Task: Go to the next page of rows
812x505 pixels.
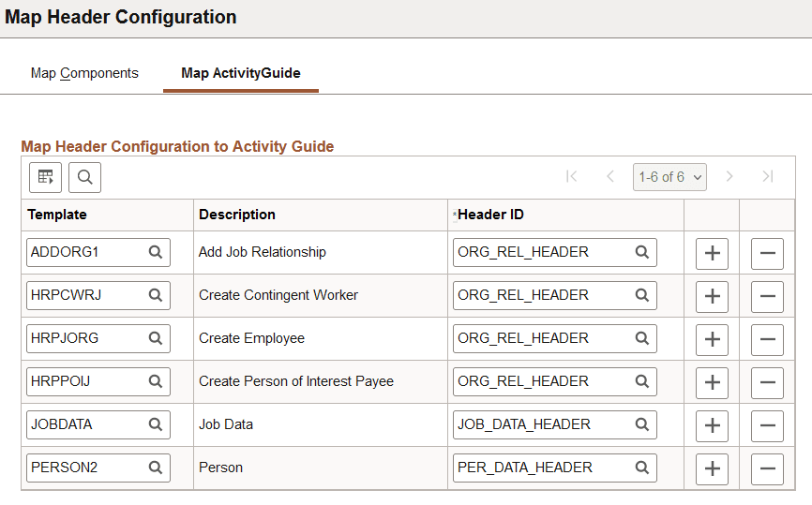Action: click(x=729, y=177)
